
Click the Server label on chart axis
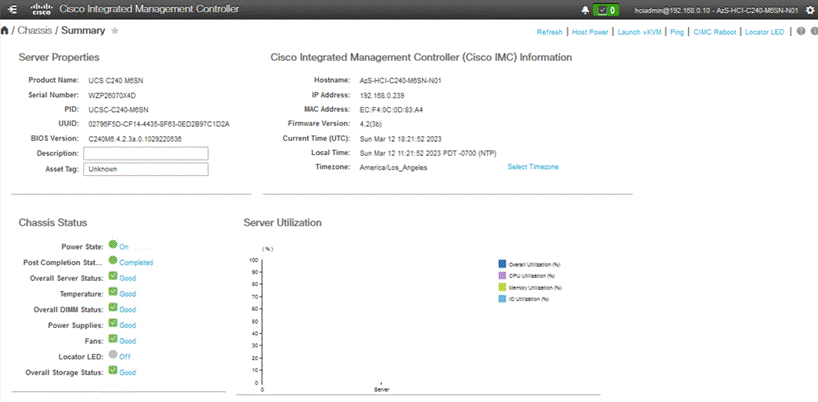[381, 389]
